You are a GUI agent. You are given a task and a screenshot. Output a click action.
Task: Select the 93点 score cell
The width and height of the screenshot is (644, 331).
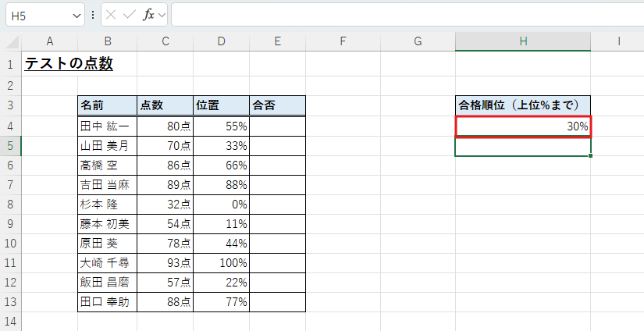165,263
